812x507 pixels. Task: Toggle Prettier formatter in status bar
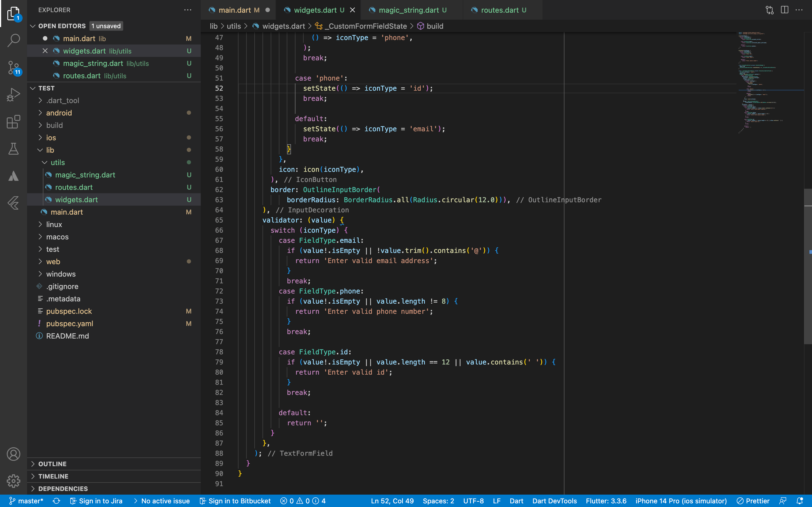[x=753, y=501]
